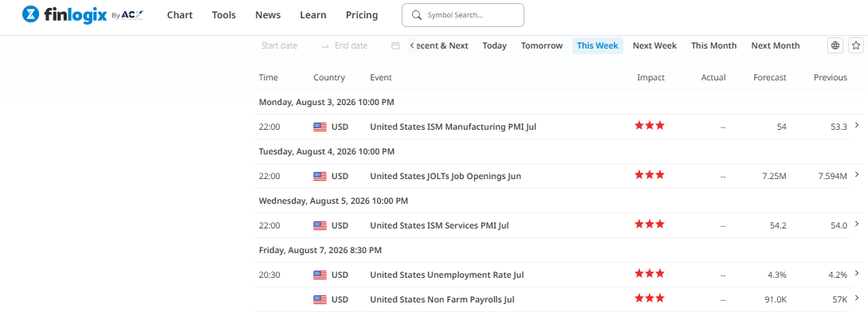Click the Forecast column header
The width and height of the screenshot is (868, 316).
tap(769, 77)
